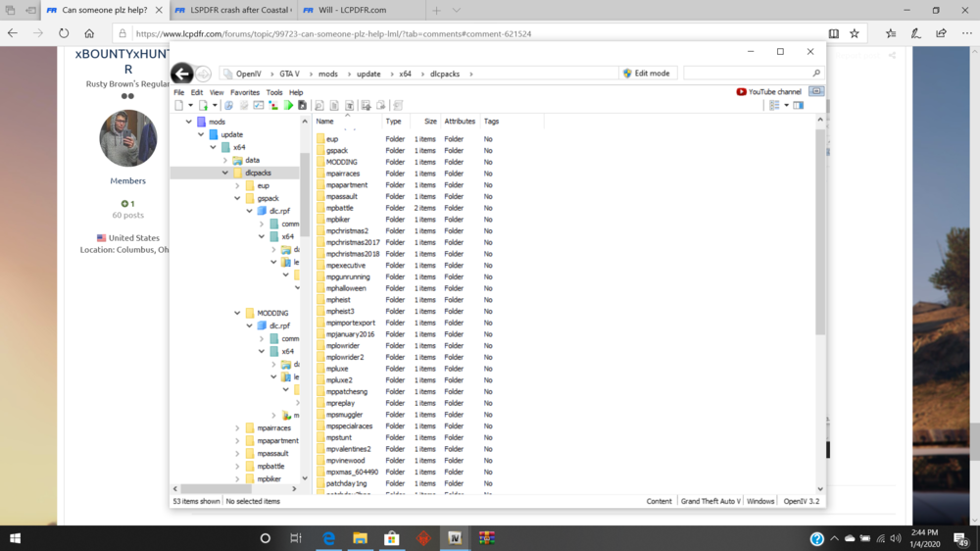Expand the mpairraces tree node
980x551 pixels.
point(237,427)
